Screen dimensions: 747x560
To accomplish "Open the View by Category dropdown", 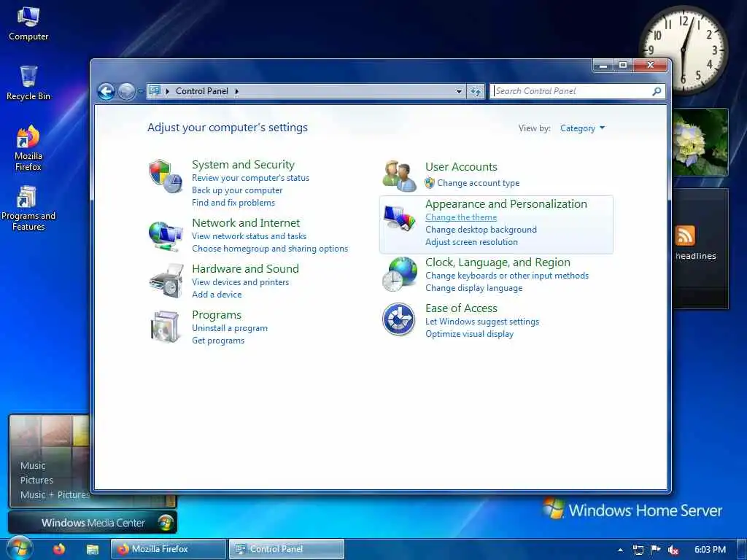I will pos(582,128).
